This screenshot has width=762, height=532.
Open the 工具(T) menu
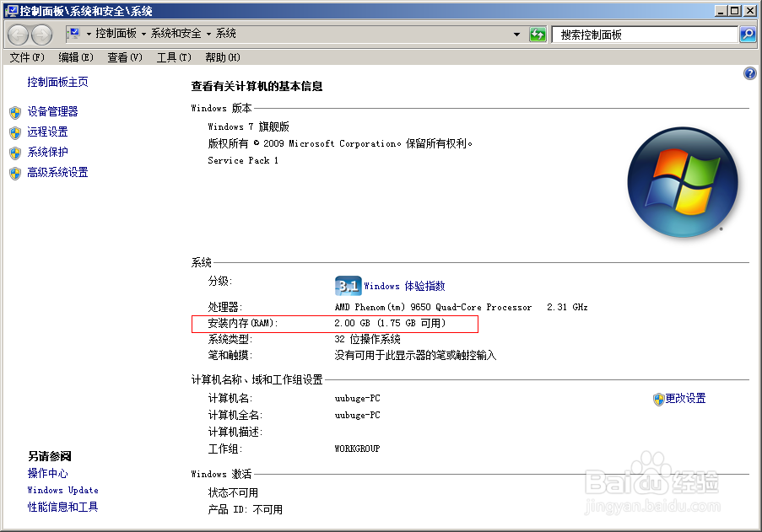(x=174, y=57)
